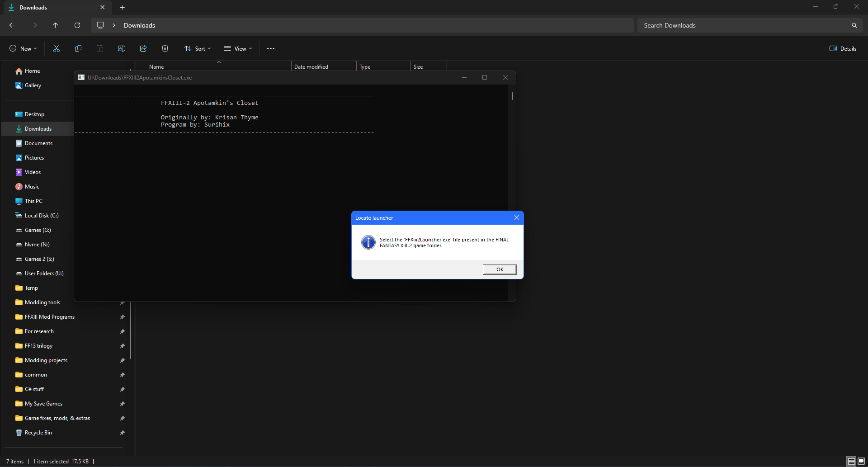Switch to large thumbnails view layout
Image resolution: width=868 pixels, height=467 pixels.
pyautogui.click(x=861, y=461)
